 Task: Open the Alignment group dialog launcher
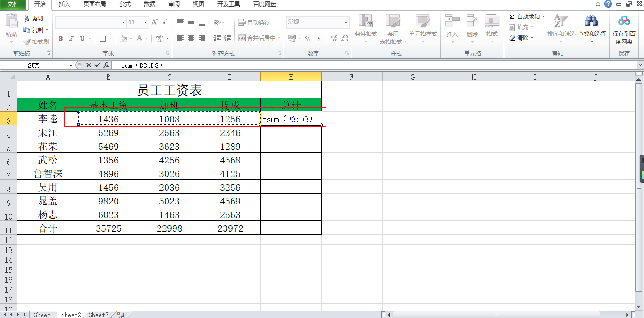point(279,54)
